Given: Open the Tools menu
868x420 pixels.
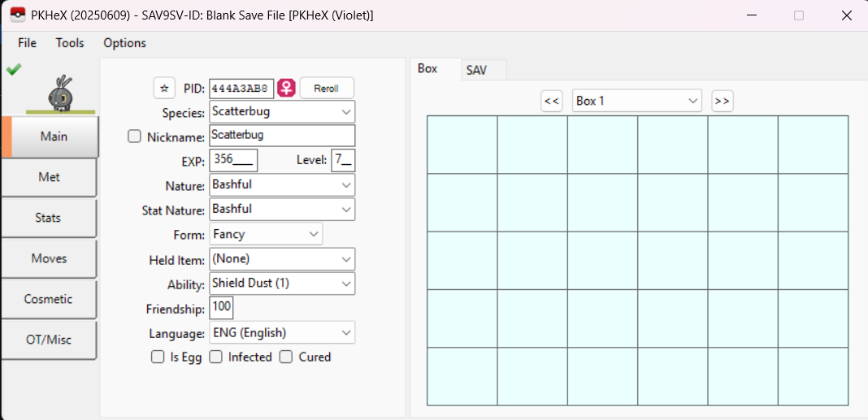Looking at the screenshot, I should tap(70, 43).
